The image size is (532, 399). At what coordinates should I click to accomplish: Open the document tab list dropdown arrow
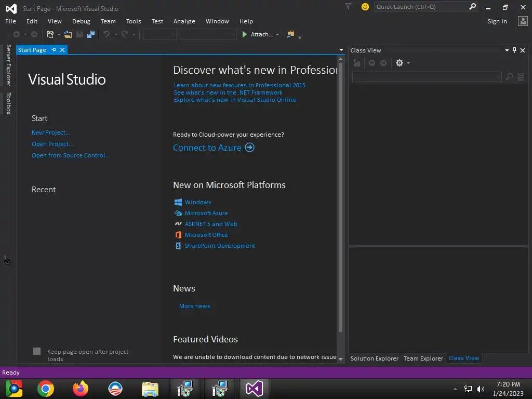(341, 50)
